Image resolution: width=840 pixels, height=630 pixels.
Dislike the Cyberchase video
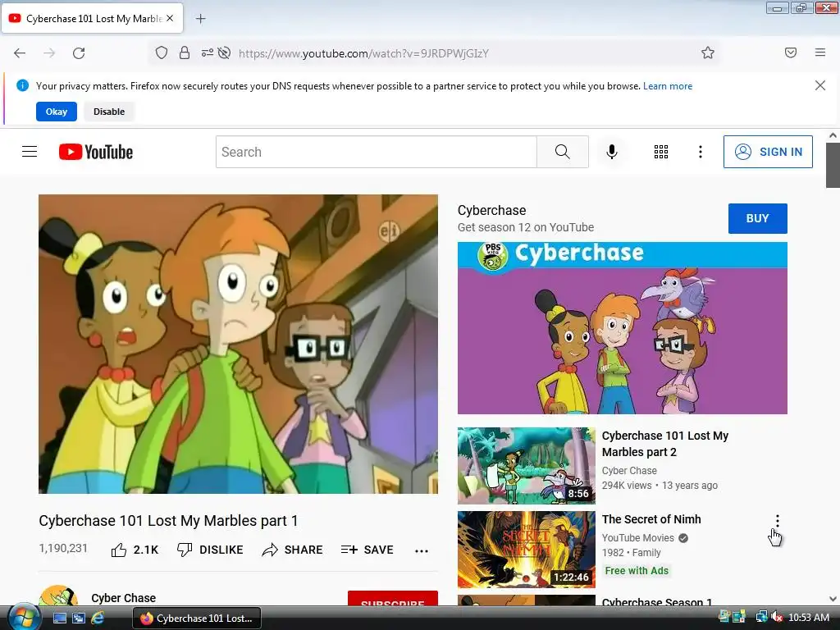[210, 550]
